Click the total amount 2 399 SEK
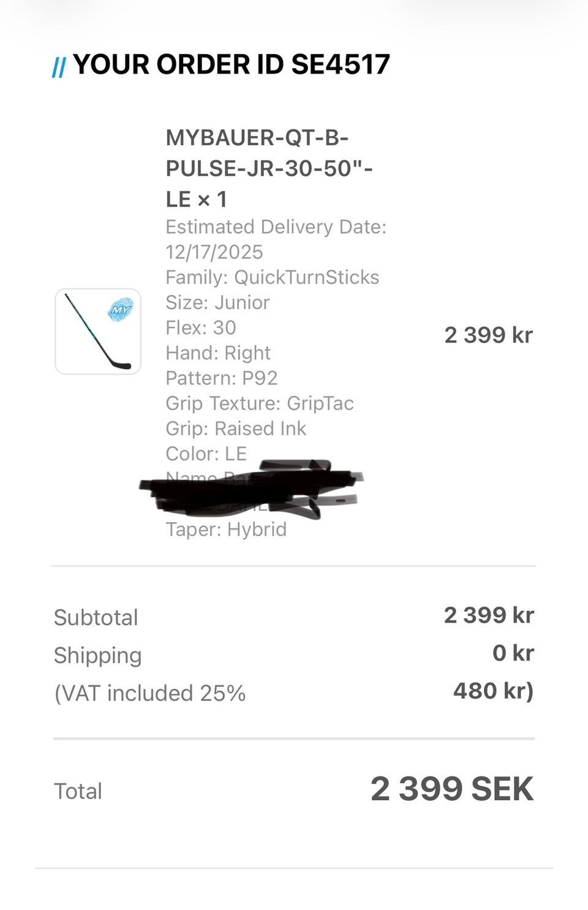This screenshot has height=910, width=588. coord(451,789)
